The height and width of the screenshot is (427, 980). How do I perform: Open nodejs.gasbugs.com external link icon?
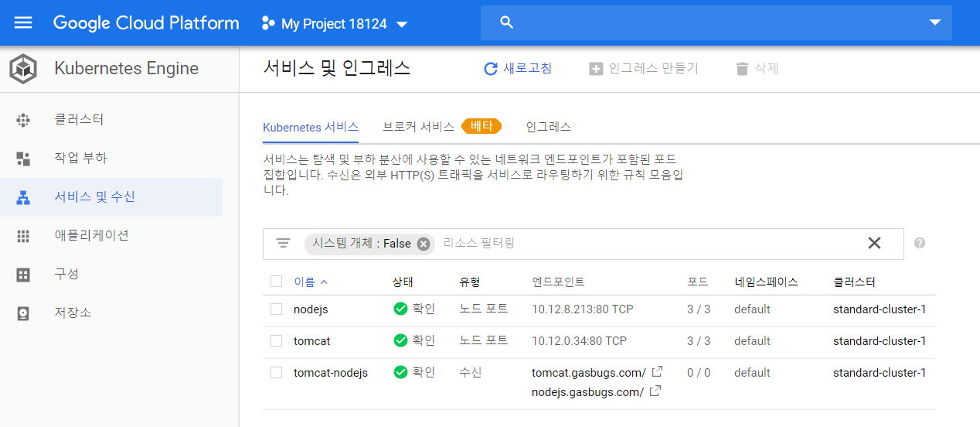point(655,391)
